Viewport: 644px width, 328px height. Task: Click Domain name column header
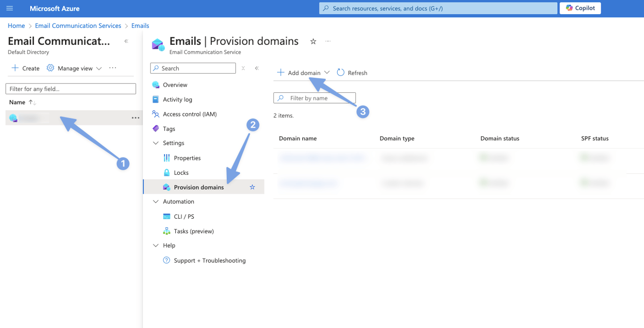(298, 139)
